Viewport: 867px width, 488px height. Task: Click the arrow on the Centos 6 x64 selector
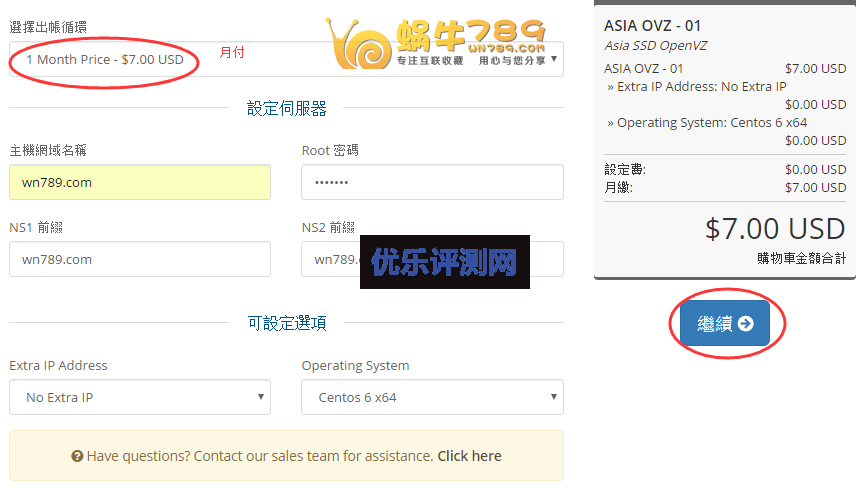pos(553,396)
